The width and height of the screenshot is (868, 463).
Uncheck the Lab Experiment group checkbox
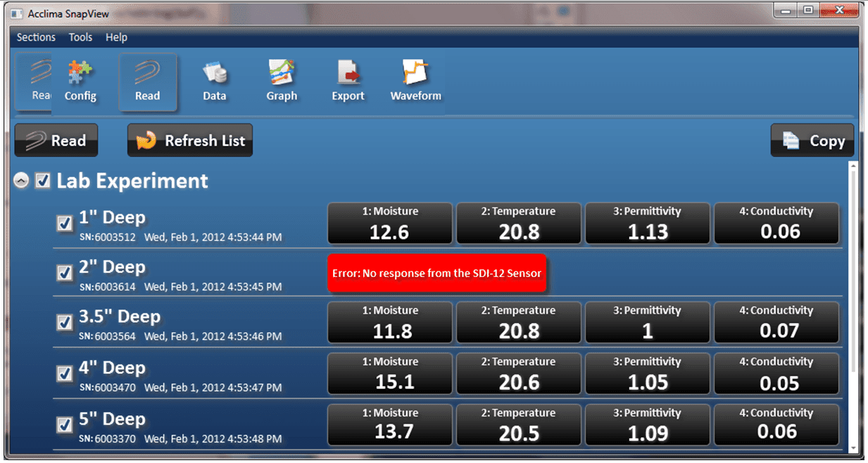point(43,181)
